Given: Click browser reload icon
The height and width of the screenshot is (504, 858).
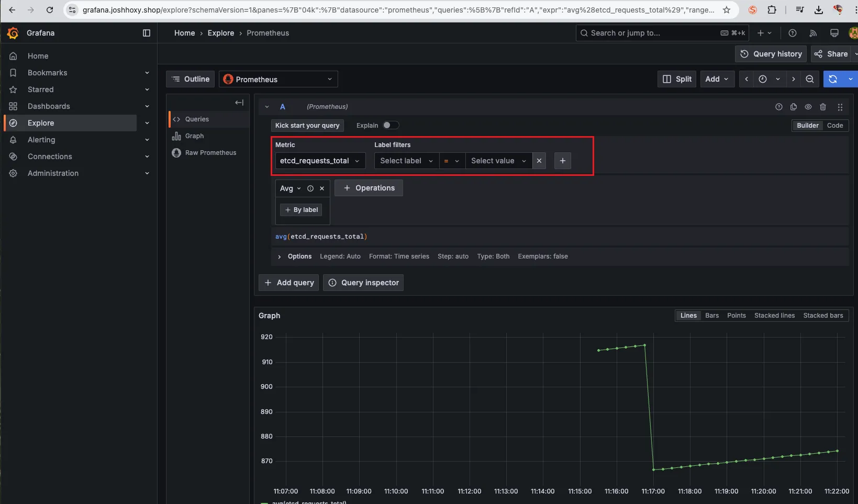Looking at the screenshot, I should 50,10.
